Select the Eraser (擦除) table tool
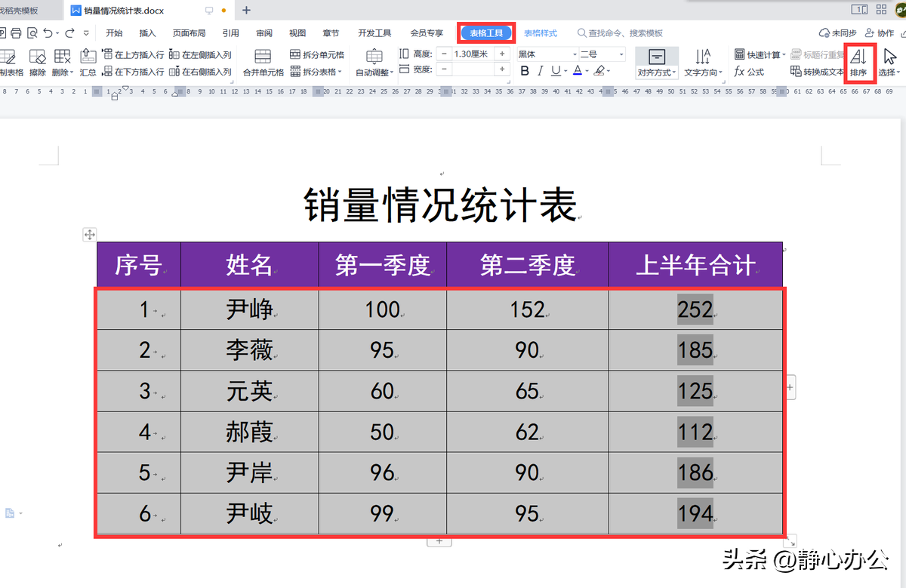 37,63
